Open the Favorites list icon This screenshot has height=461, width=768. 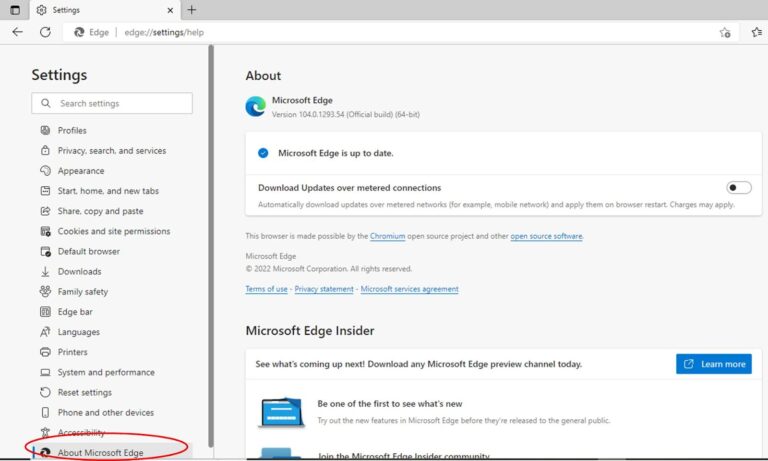[x=757, y=32]
